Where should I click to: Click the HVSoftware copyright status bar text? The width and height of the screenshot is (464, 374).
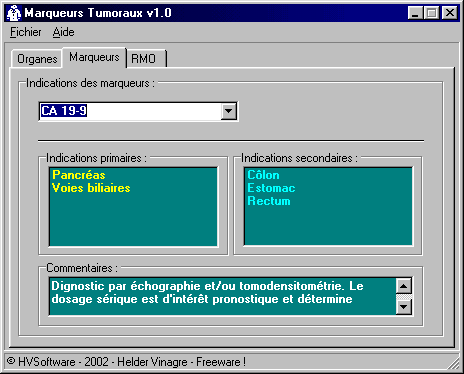pos(126,362)
